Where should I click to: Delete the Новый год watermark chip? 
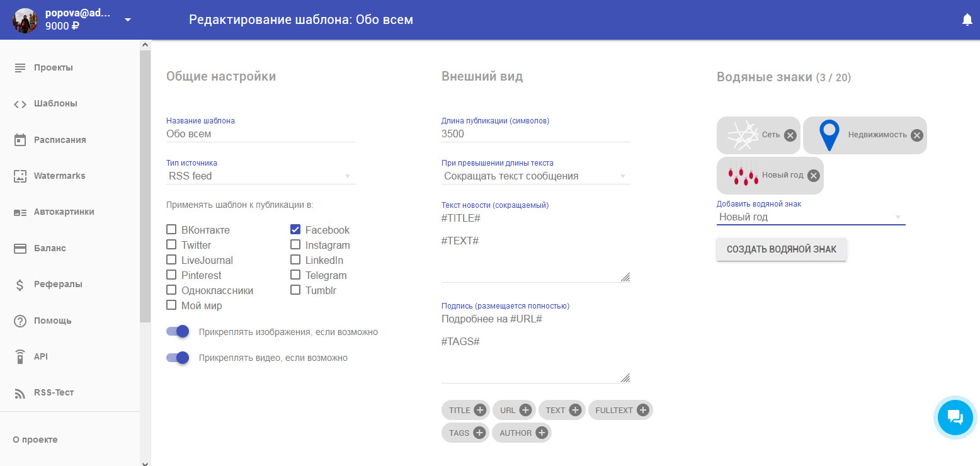pos(814,176)
